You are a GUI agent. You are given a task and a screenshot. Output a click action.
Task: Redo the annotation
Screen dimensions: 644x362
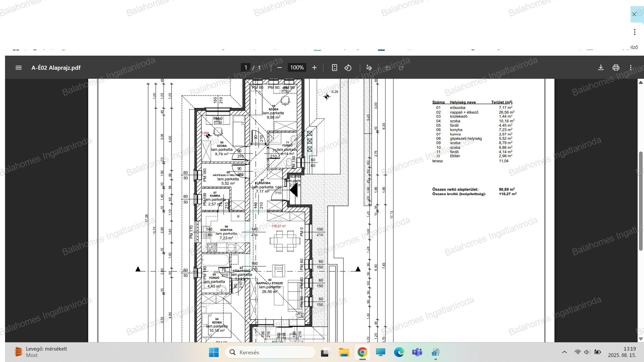[x=401, y=68]
